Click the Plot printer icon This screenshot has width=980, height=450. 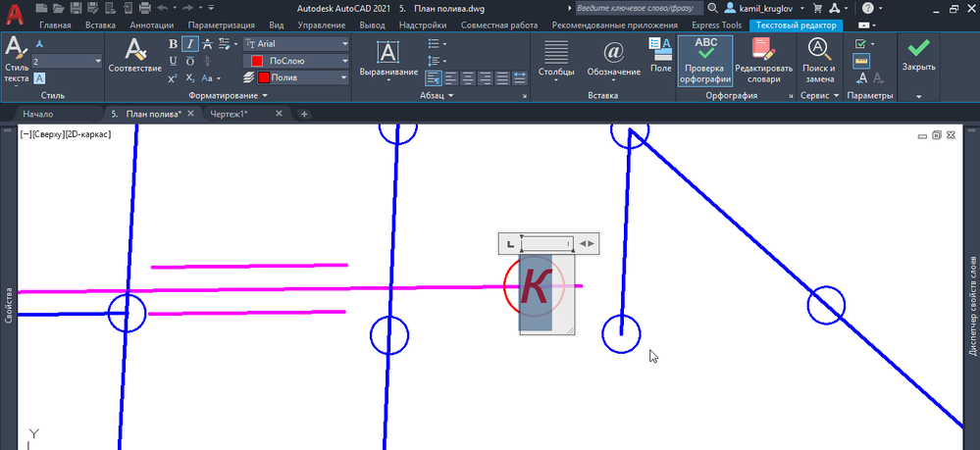tap(144, 8)
